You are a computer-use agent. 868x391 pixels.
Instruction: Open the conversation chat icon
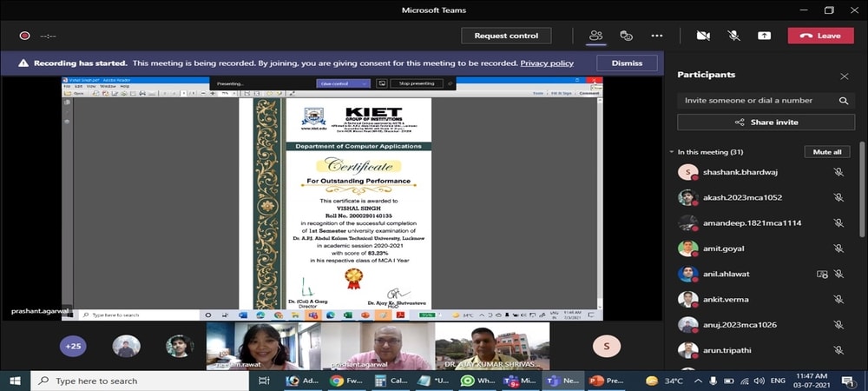626,36
